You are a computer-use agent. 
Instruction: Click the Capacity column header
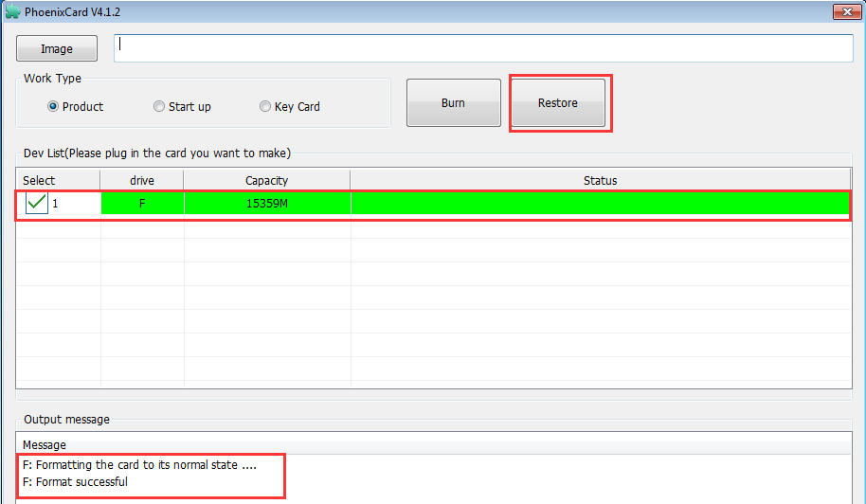(267, 181)
